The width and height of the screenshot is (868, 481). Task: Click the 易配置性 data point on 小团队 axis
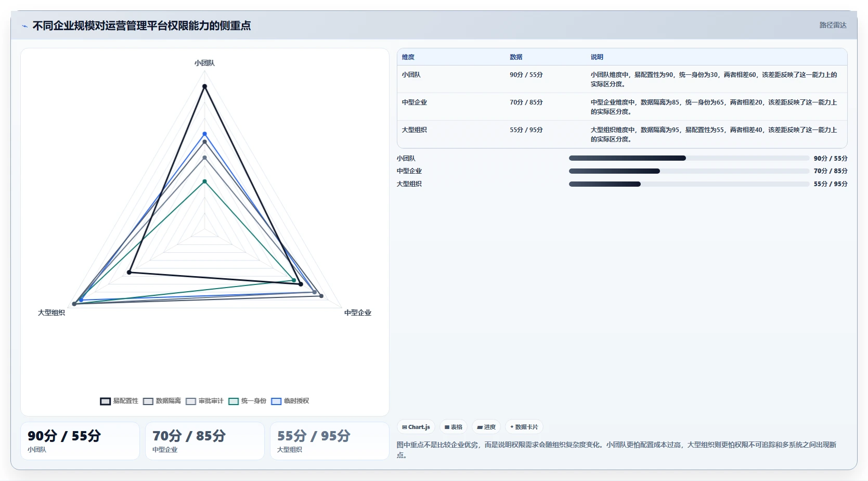point(204,86)
